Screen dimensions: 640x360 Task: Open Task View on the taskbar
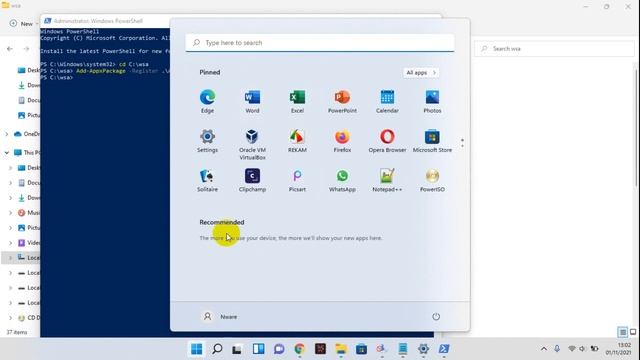point(237,349)
